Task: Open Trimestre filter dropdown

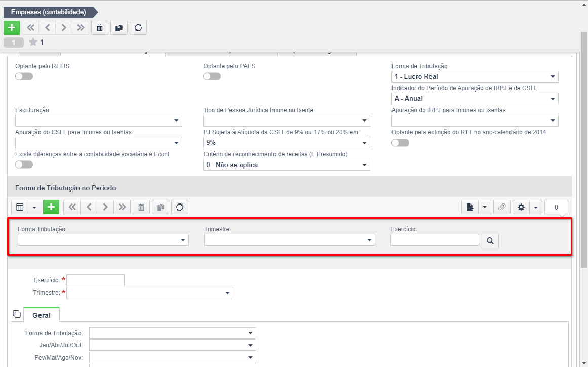Action: tap(290, 240)
